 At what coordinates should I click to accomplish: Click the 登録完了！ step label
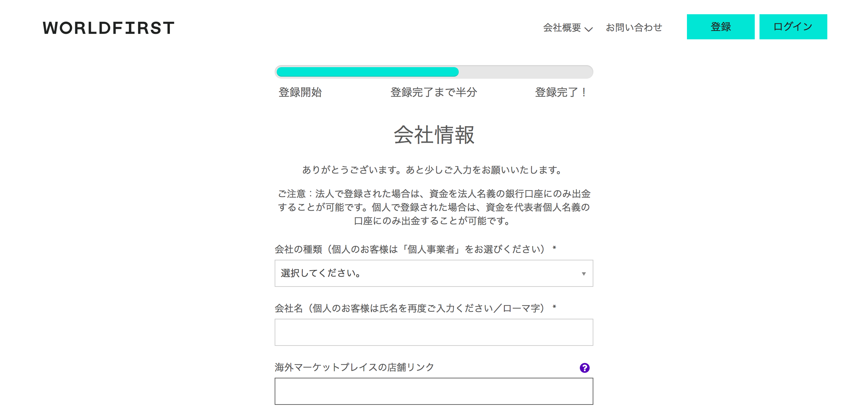coord(561,92)
